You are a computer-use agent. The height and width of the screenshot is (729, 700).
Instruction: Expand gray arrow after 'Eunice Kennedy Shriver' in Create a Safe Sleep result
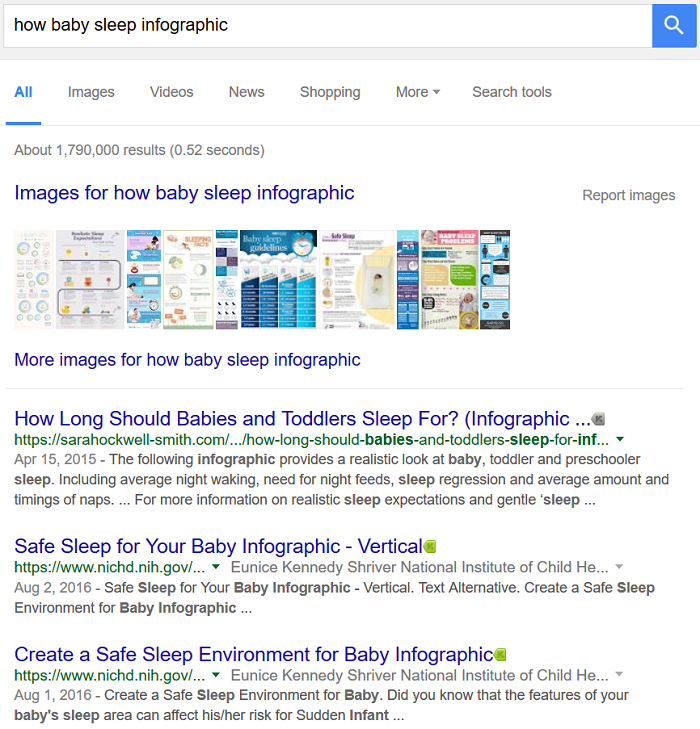pyautogui.click(x=619, y=675)
